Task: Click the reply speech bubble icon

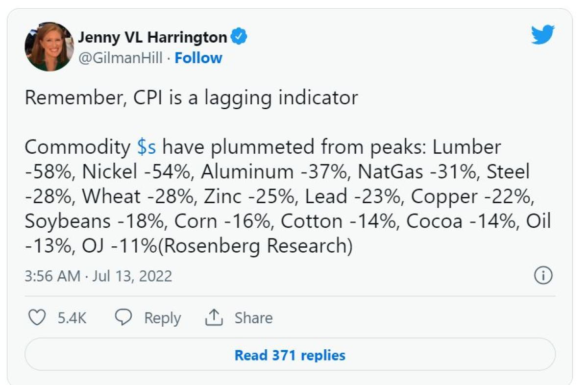Action: coord(123,318)
